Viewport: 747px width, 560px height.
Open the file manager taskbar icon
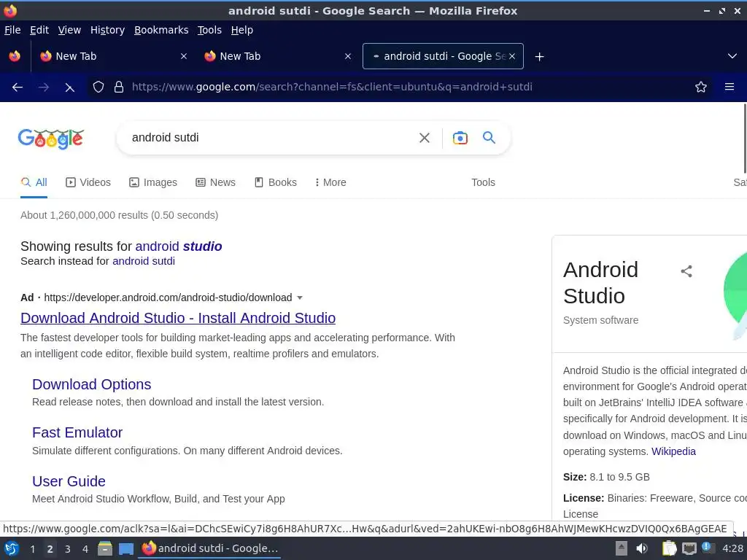pos(105,548)
